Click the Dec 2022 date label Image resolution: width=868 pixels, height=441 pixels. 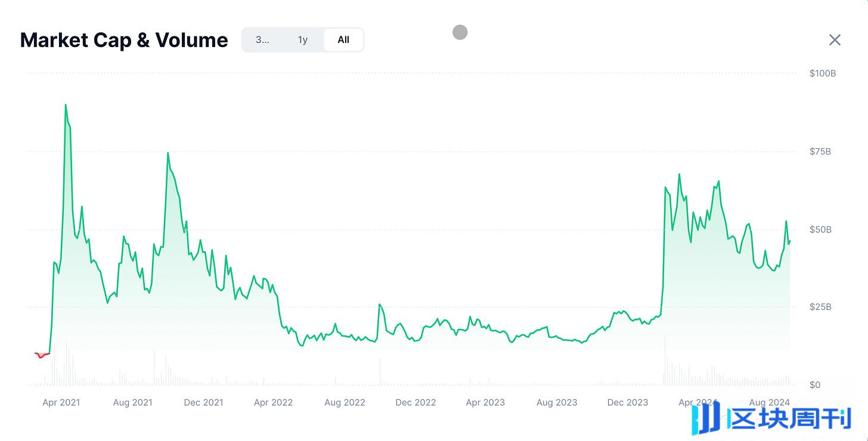416,403
